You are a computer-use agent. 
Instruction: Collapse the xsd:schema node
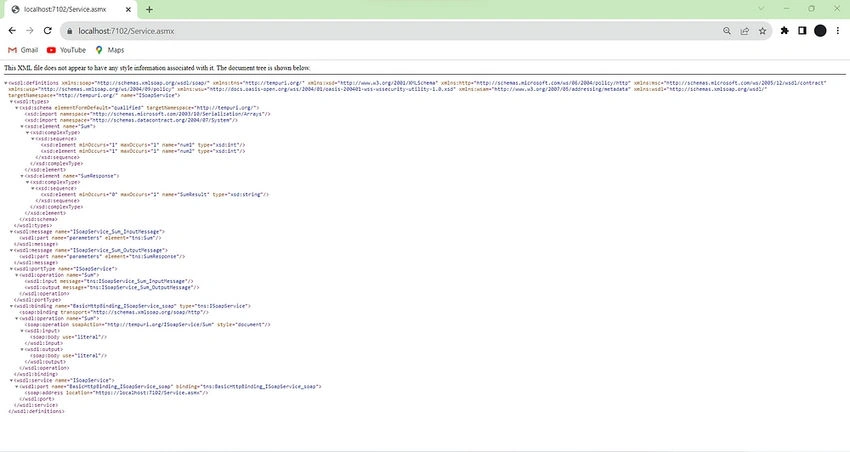(x=17, y=108)
